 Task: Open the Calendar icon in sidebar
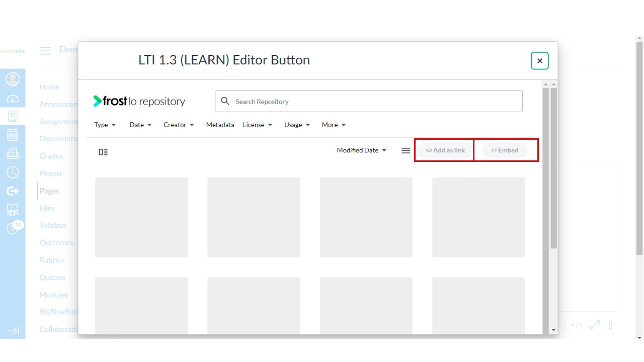[x=13, y=135]
